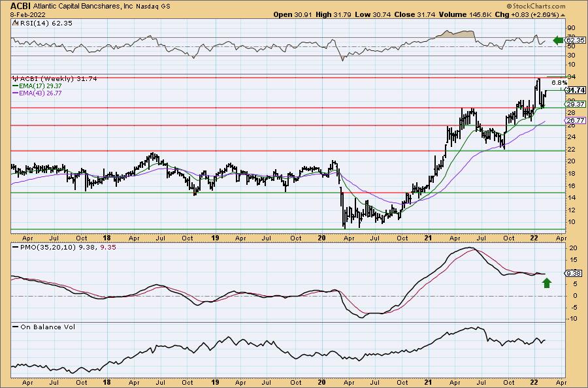Viewport: 588px width, 388px height.
Task: Click the RSI(14) 62.35 indicator legend
Action: tap(42, 23)
